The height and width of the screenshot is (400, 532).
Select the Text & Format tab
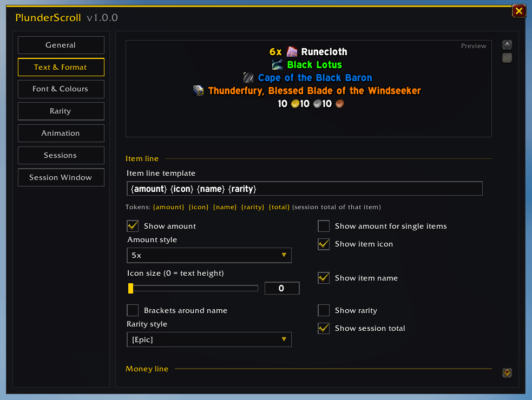(61, 67)
